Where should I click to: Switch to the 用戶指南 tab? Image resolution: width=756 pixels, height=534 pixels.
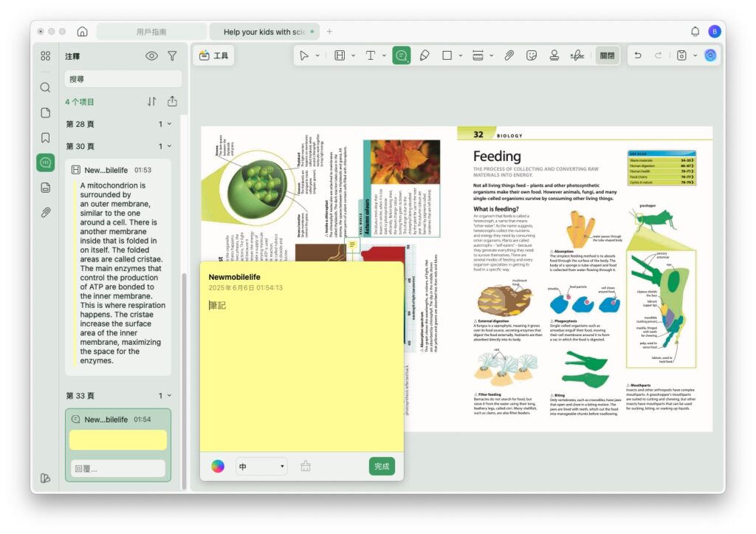click(x=151, y=32)
